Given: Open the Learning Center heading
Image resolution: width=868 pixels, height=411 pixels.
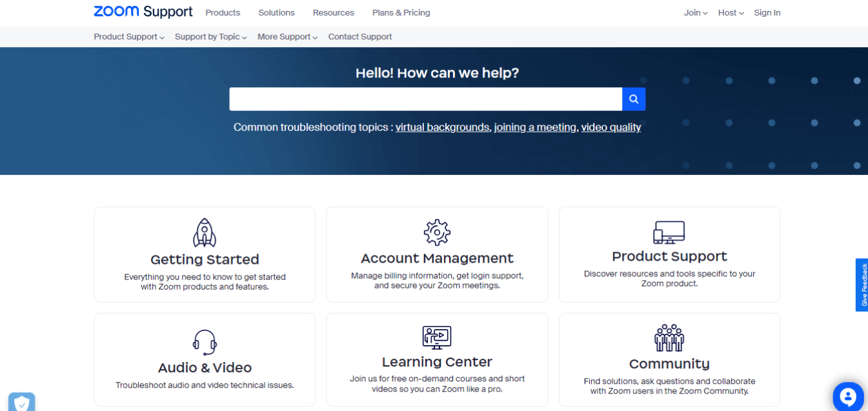Looking at the screenshot, I should tap(437, 362).
